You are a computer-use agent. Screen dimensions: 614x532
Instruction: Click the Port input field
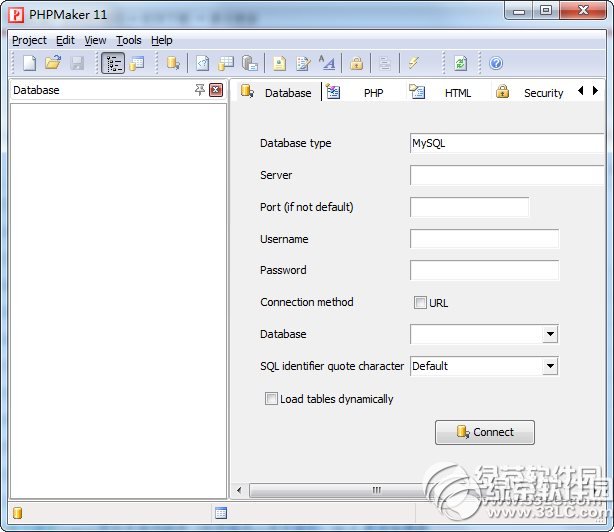[x=469, y=207]
